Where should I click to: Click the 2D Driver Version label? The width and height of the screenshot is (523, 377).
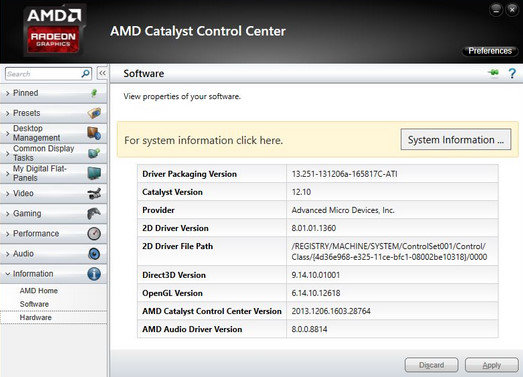tap(175, 228)
